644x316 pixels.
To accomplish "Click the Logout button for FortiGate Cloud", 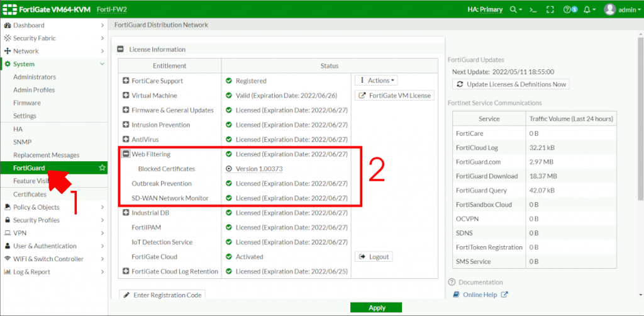I will coord(374,257).
